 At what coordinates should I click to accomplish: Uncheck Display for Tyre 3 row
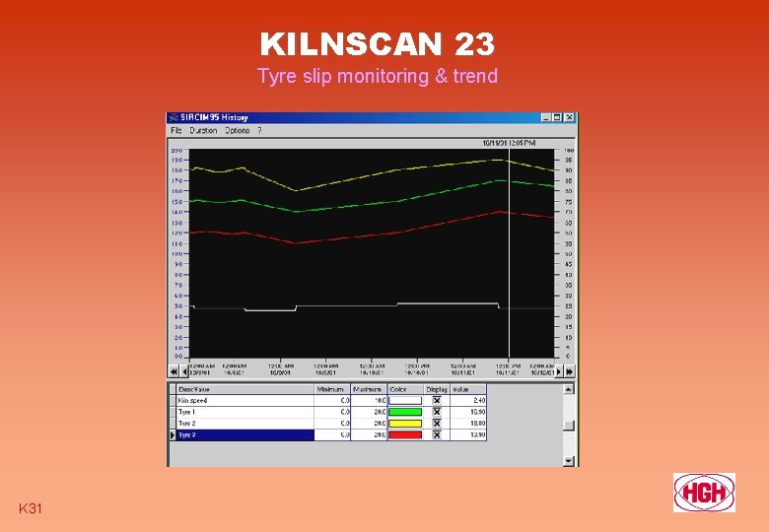[437, 435]
